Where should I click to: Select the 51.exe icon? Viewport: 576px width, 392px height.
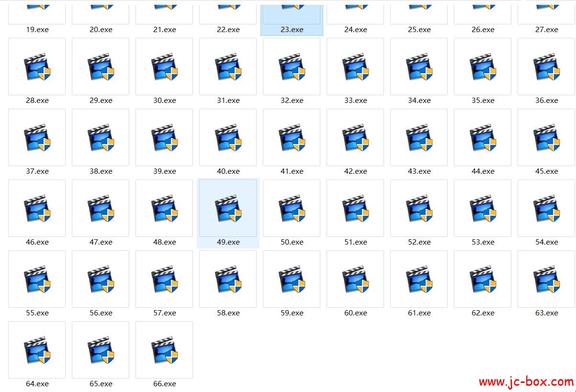(x=356, y=208)
